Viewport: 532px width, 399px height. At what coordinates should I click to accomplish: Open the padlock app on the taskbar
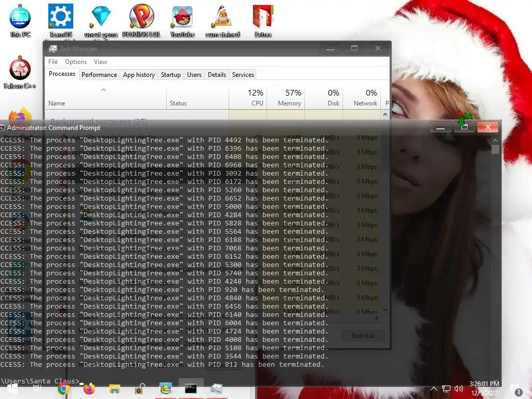[140, 389]
